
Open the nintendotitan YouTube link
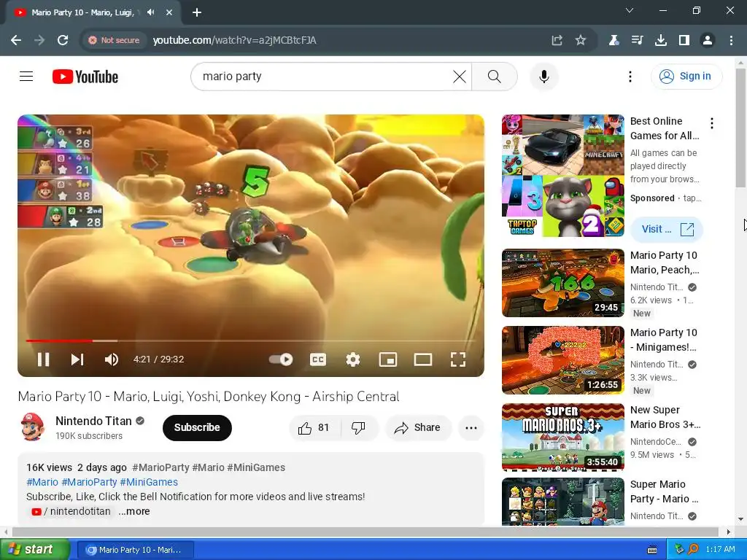71,511
